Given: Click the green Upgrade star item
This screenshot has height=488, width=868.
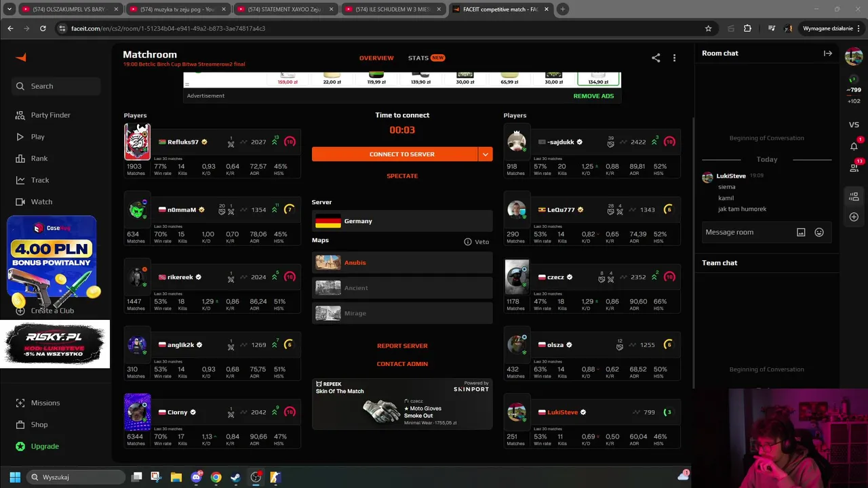Looking at the screenshot, I should [38, 447].
